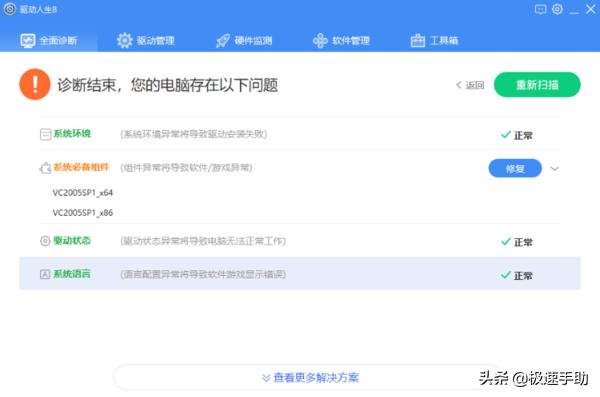
Task: Open settings gear in title bar
Action: tap(558, 9)
